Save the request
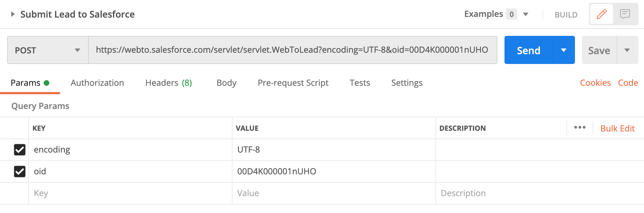 point(599,50)
